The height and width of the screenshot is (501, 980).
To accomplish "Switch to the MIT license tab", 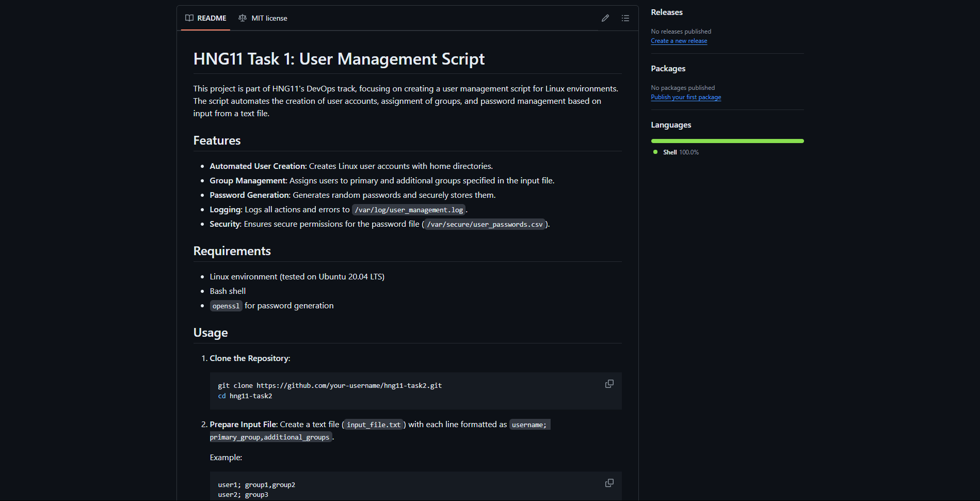I will pos(263,18).
